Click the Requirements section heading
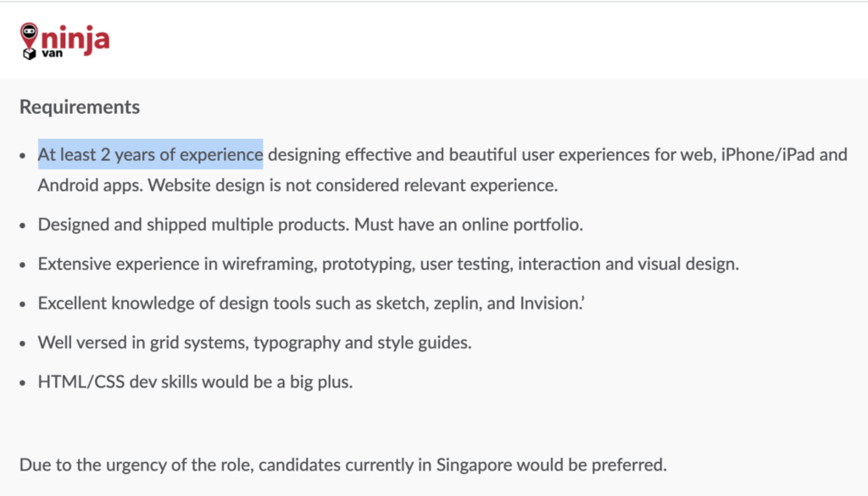The width and height of the screenshot is (868, 496). (x=80, y=108)
